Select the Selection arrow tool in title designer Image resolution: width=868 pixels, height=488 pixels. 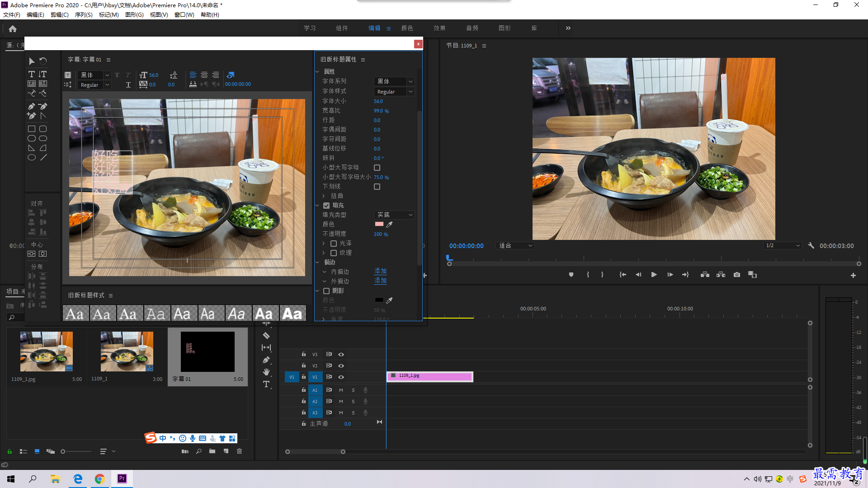(32, 61)
